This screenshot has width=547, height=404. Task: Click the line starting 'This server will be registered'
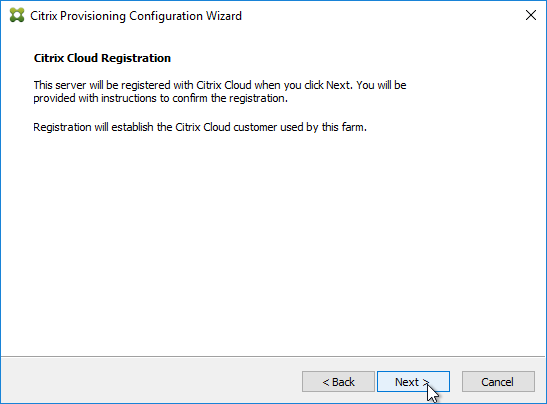point(220,85)
